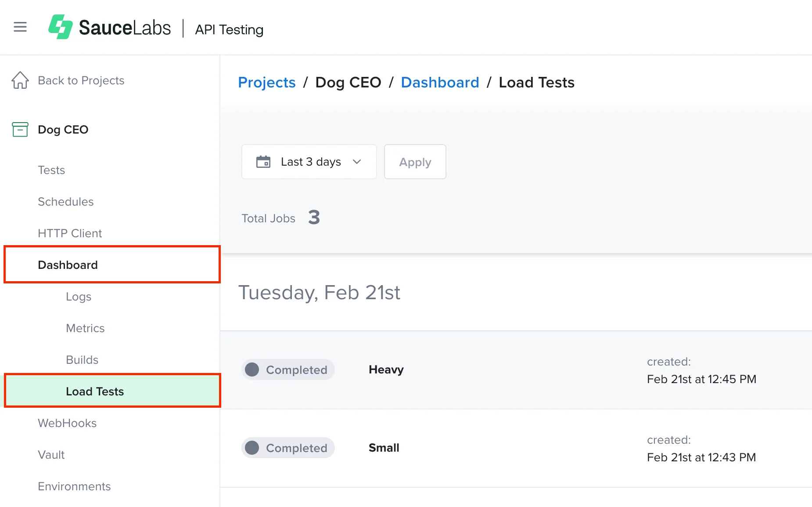812x507 pixels.
Task: Open the Projects breadcrumb link
Action: click(x=266, y=82)
